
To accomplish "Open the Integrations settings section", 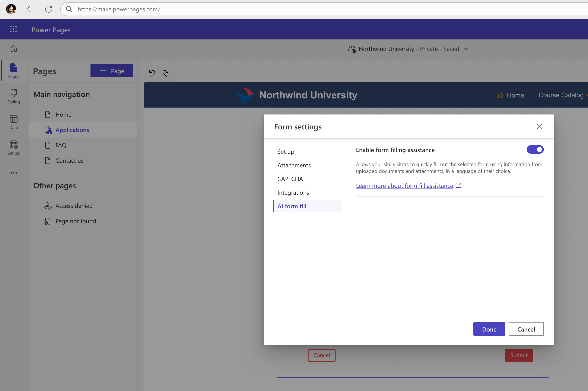I will pos(293,192).
